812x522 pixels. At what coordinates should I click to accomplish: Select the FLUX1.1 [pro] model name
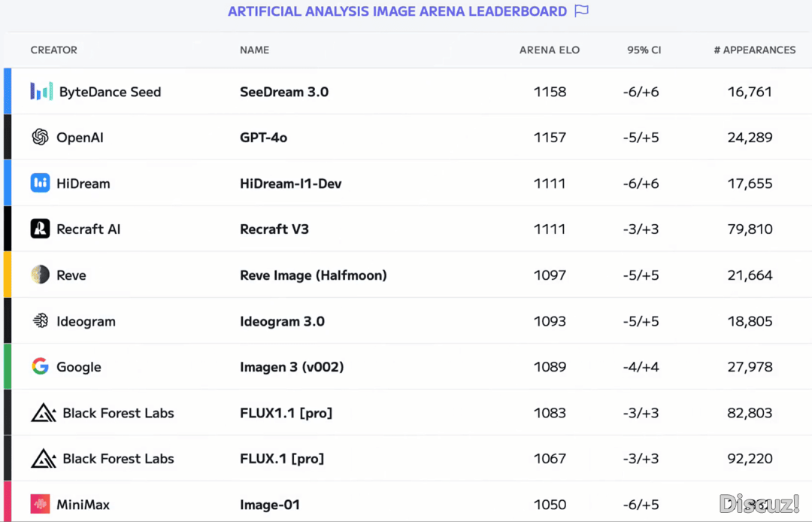point(286,413)
